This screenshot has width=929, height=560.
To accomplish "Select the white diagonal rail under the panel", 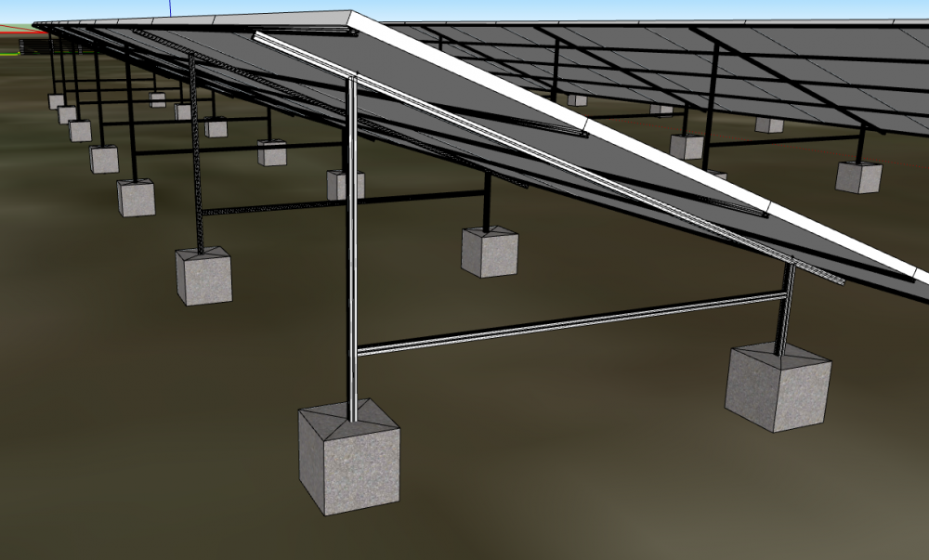I will pyautogui.click(x=548, y=159).
